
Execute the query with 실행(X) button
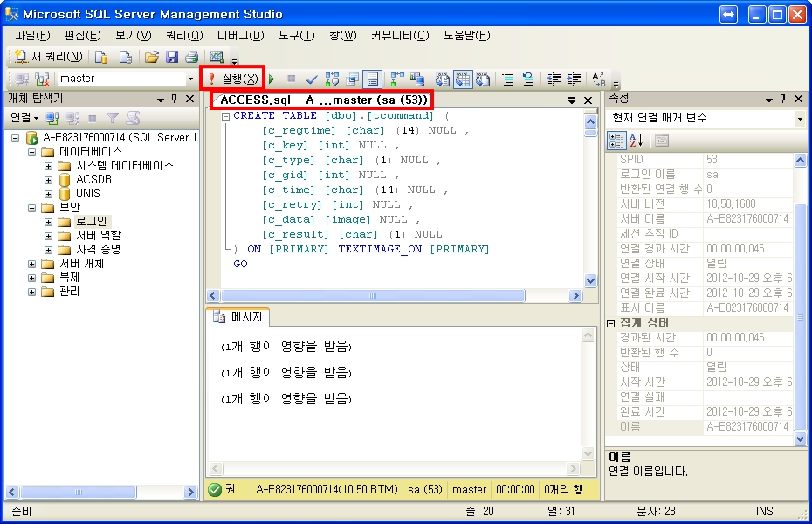232,79
